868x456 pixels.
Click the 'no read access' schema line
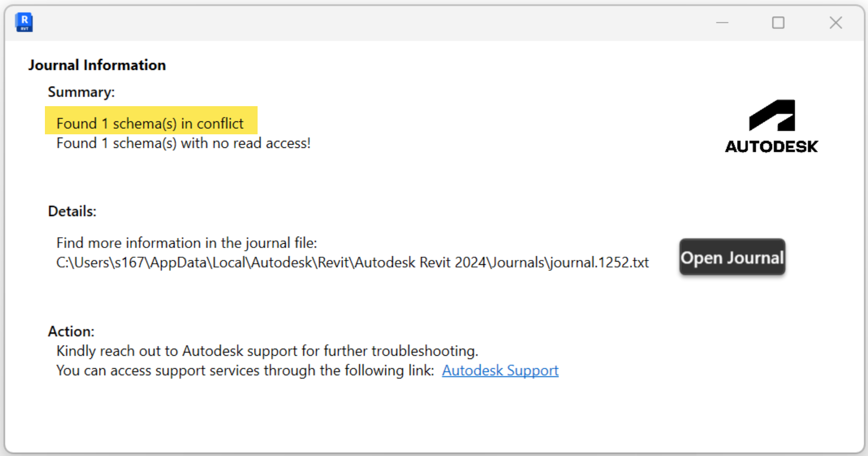point(183,144)
